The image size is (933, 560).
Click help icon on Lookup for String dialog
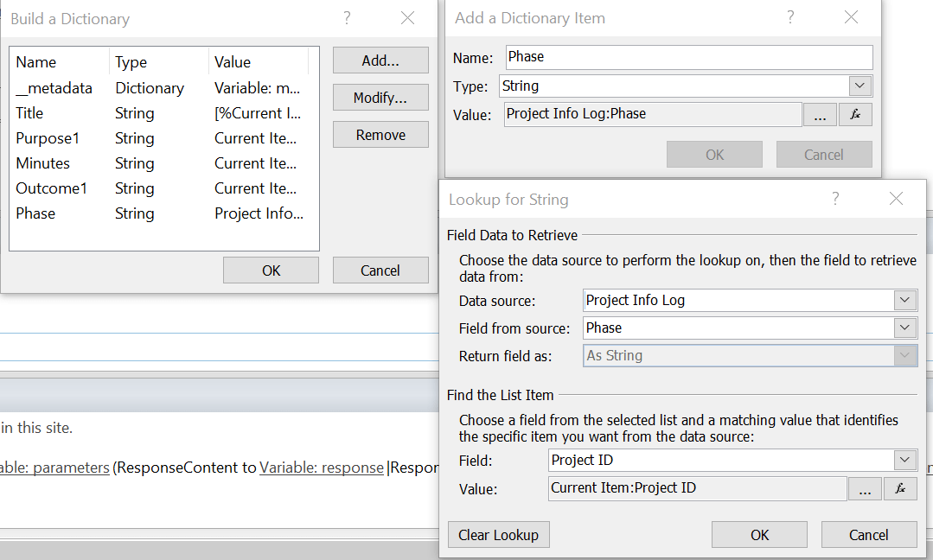(834, 199)
